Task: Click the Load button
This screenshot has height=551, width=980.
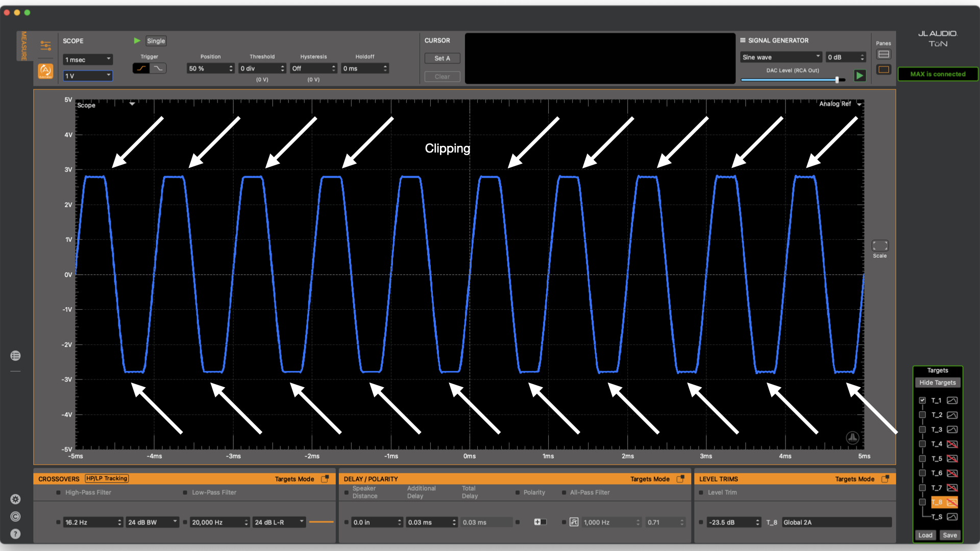Action: click(925, 535)
